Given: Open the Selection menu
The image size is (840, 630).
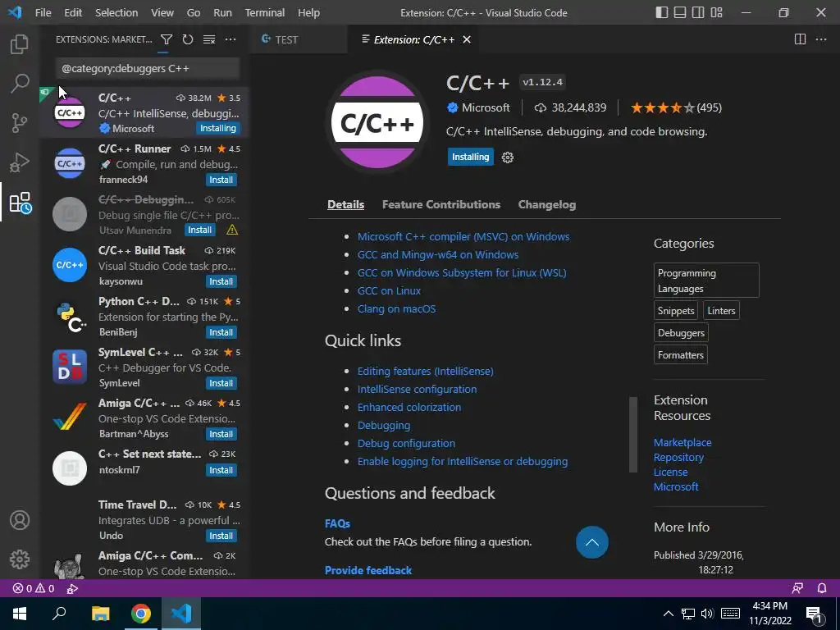Looking at the screenshot, I should coord(116,12).
